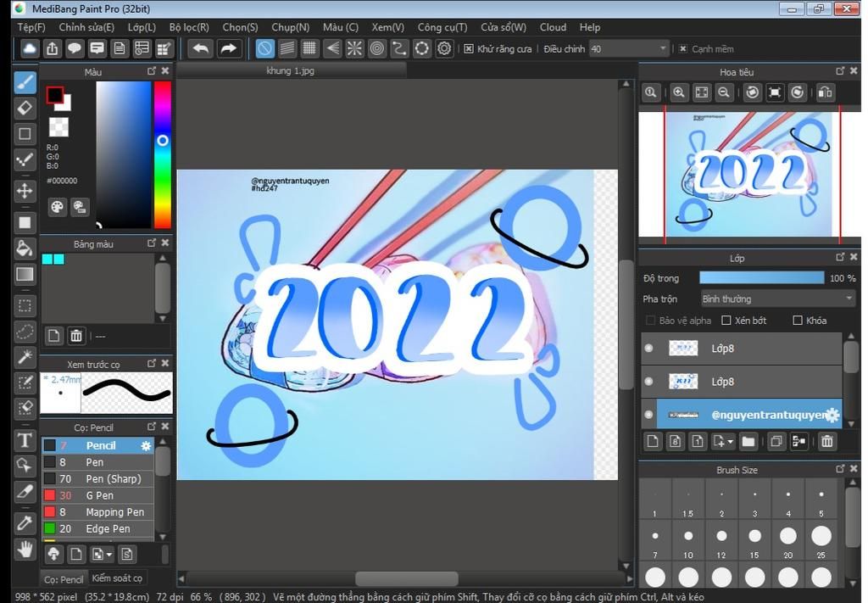Expand the add-layer dropdown arrow

731,442
